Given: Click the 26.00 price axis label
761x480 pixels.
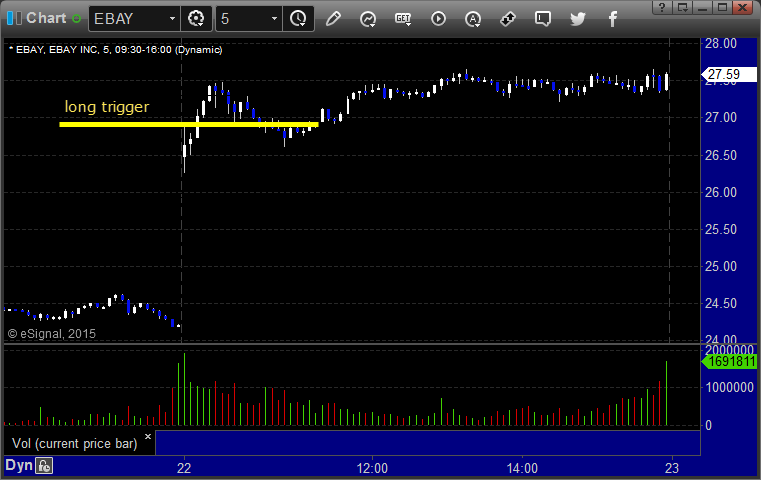Looking at the screenshot, I should click(721, 193).
